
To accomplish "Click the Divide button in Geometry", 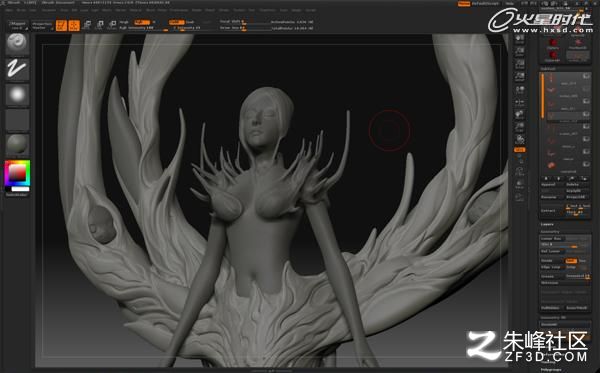I will click(x=552, y=261).
